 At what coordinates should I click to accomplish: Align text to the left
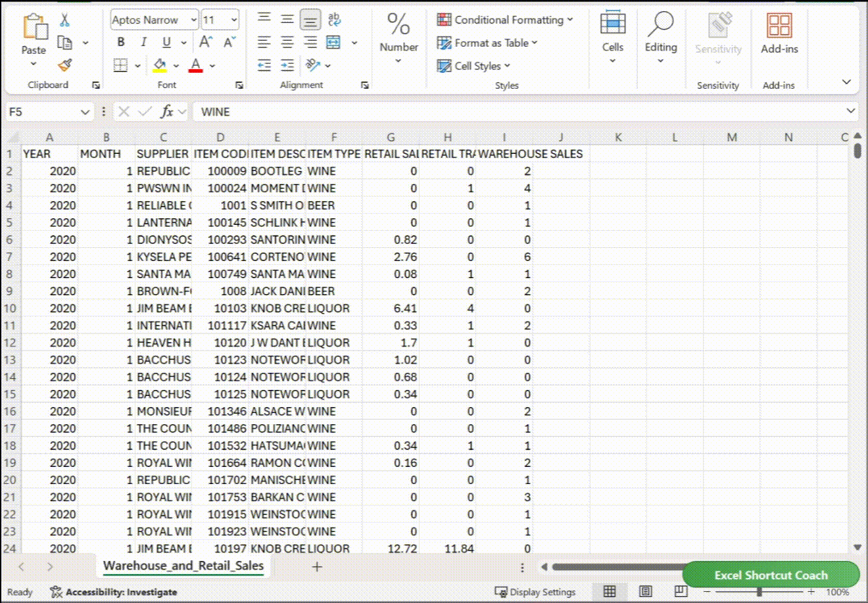tap(264, 43)
